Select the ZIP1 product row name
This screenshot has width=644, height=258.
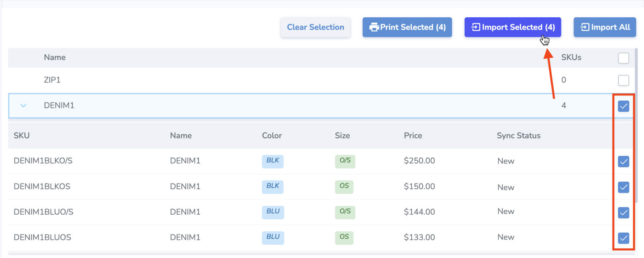[x=52, y=80]
